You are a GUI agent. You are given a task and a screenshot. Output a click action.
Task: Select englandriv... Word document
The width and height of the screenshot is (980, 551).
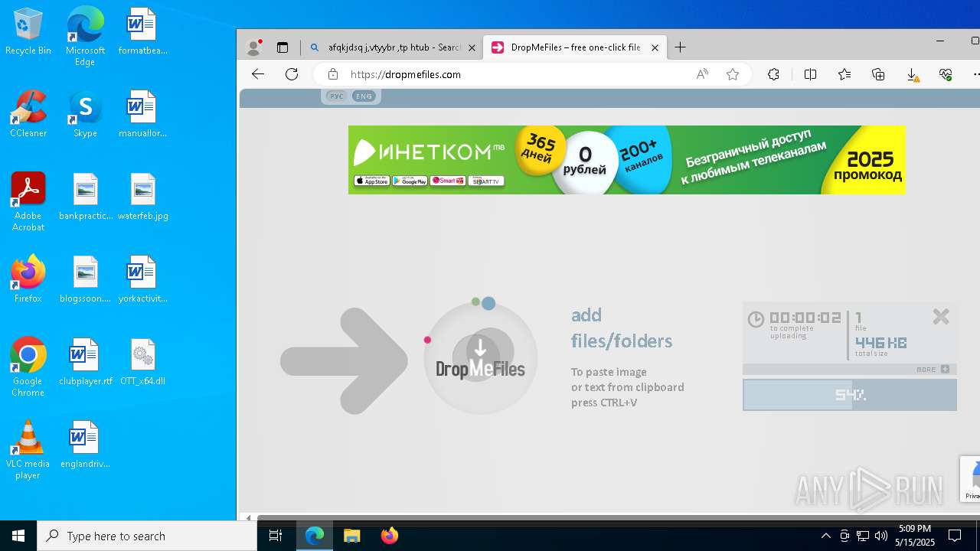pos(86,445)
